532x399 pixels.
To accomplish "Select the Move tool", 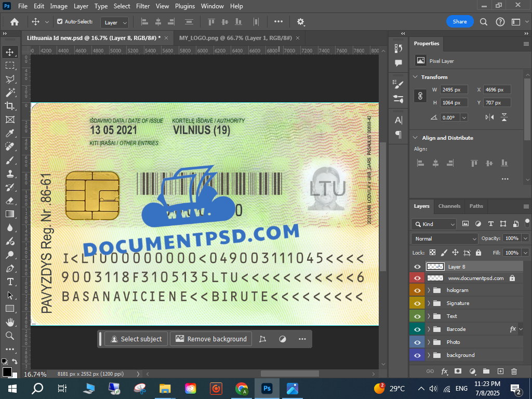I will [10, 52].
